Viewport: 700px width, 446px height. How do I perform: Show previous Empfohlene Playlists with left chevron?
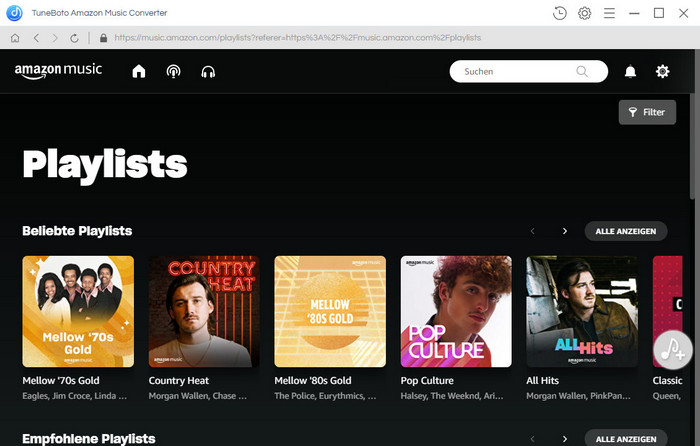coord(532,439)
